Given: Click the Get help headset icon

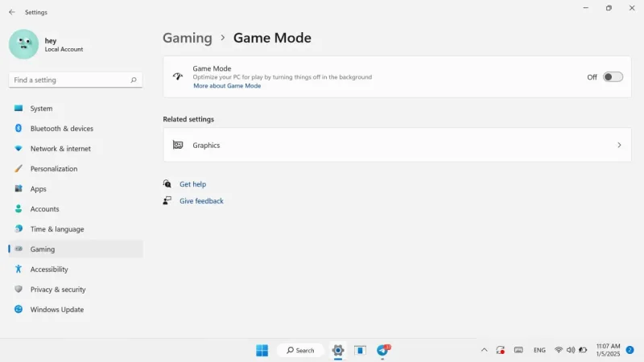Looking at the screenshot, I should (x=167, y=184).
